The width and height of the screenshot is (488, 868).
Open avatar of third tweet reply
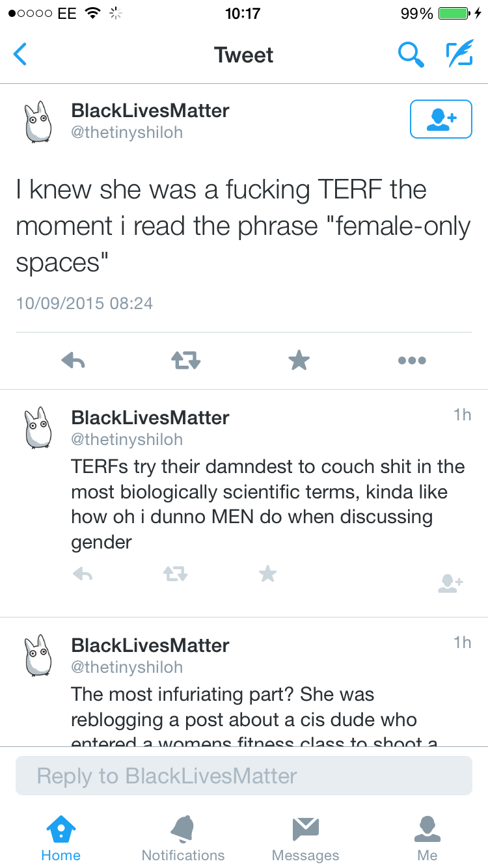38,655
